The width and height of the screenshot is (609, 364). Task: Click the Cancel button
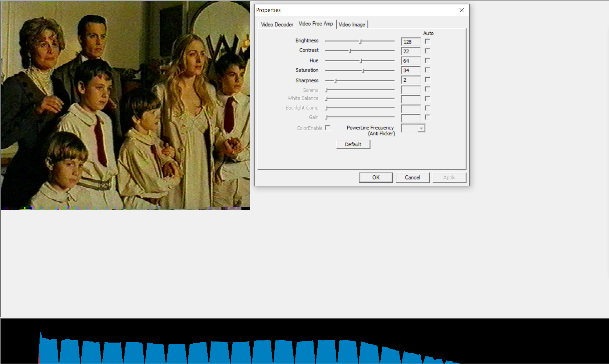(x=413, y=177)
